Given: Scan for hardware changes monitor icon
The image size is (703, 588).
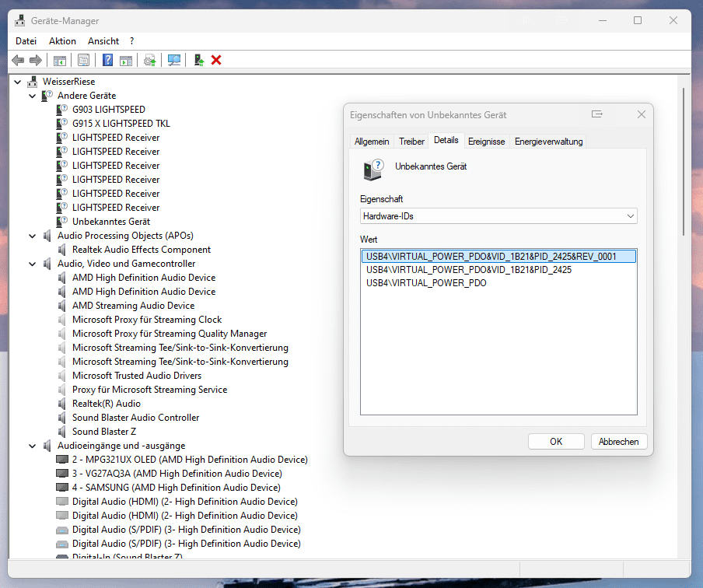Looking at the screenshot, I should pos(174,60).
